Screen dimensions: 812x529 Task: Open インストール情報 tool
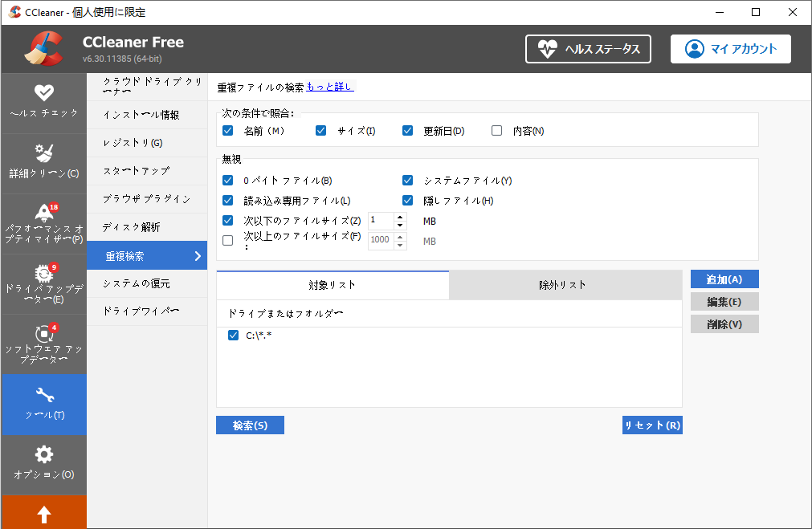click(147, 115)
